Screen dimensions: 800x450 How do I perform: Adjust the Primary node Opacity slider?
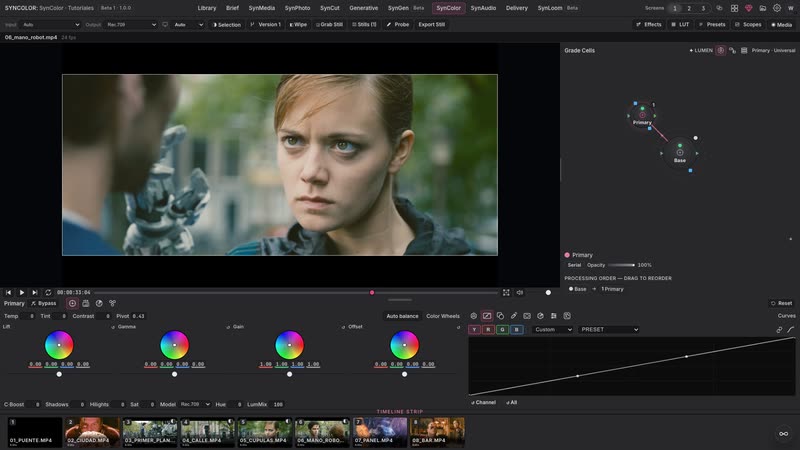[621, 265]
